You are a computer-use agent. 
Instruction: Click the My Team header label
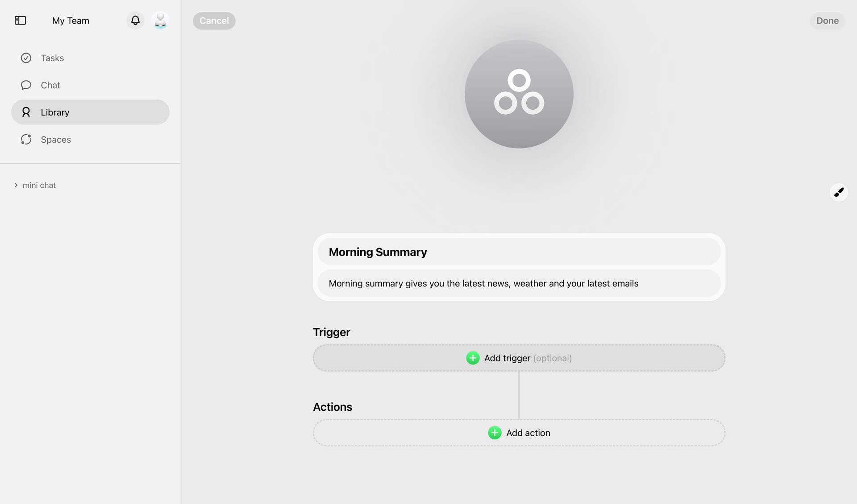point(70,21)
